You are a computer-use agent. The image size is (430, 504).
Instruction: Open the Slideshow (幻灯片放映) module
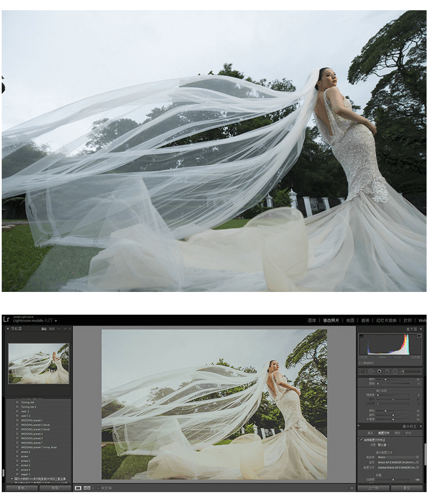tap(386, 320)
